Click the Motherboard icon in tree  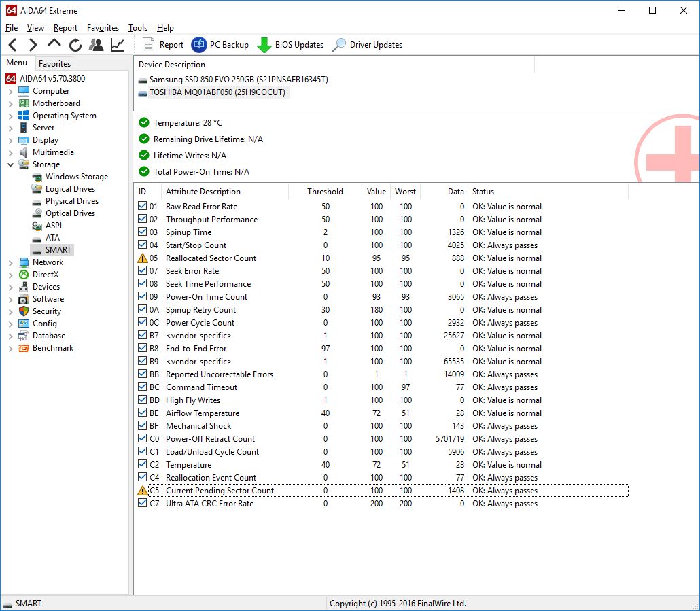point(24,103)
